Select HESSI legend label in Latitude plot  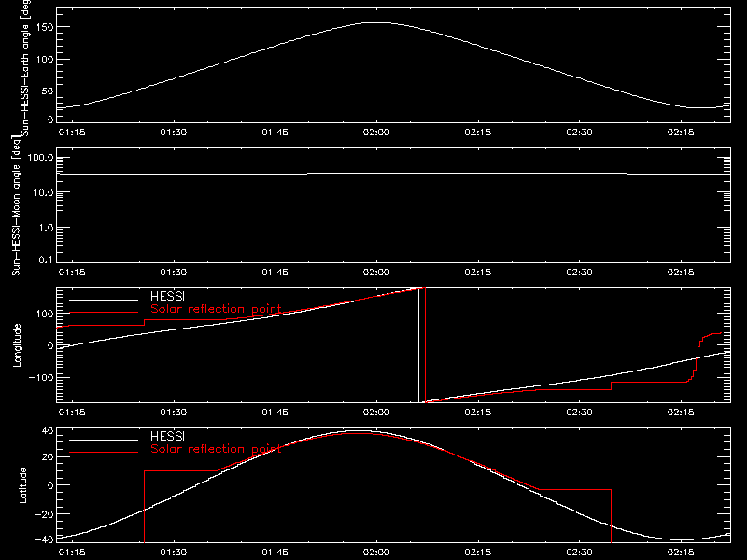pos(167,436)
